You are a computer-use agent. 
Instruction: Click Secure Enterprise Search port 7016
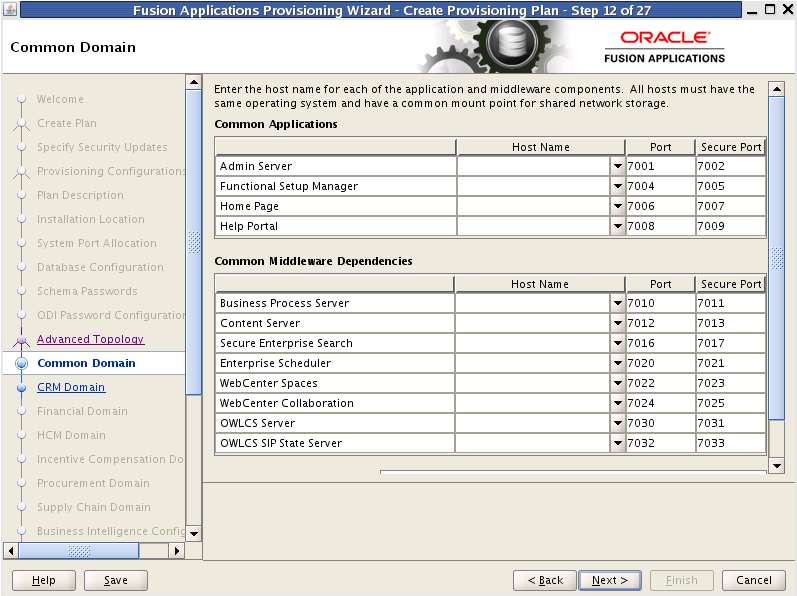coord(660,343)
